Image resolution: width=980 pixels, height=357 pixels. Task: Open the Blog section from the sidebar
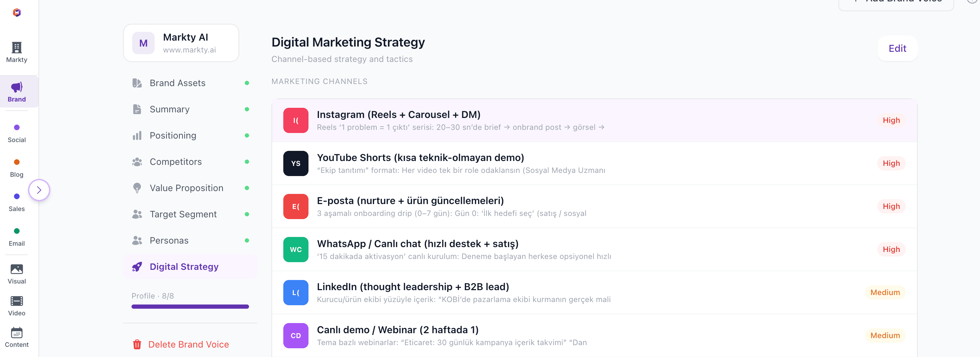pos(16,166)
